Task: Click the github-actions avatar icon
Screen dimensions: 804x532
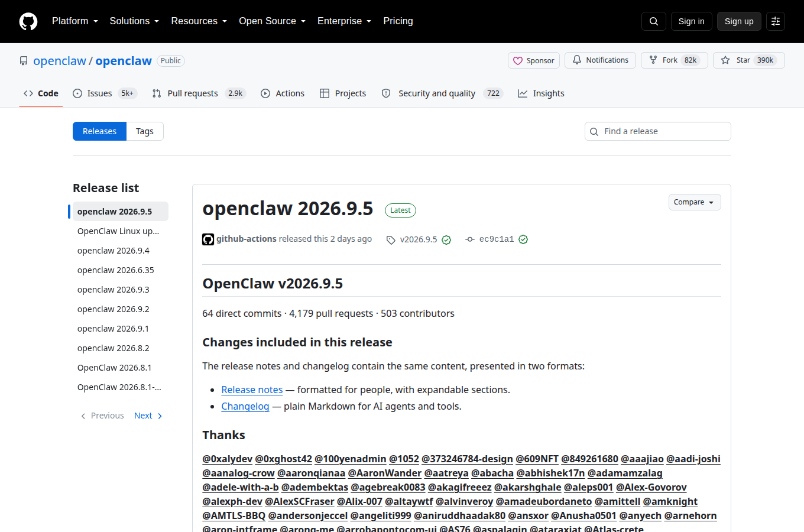Action: coord(208,239)
